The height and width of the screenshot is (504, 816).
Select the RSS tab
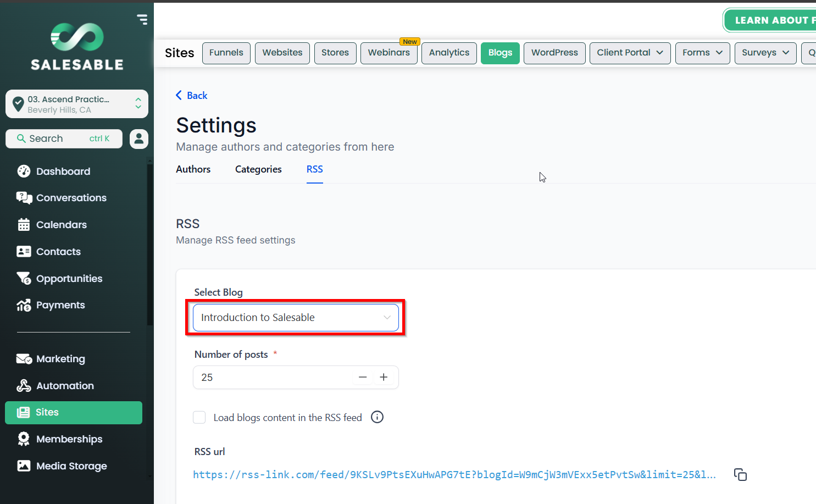315,169
